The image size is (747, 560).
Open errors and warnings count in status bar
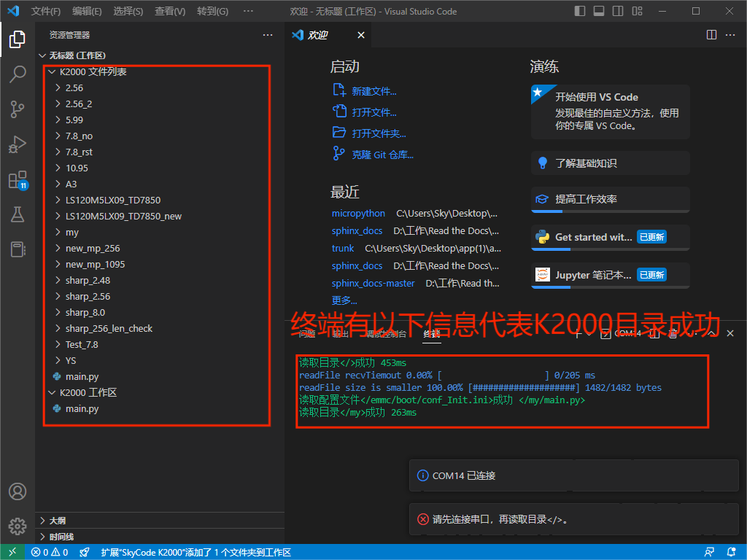pyautogui.click(x=50, y=552)
